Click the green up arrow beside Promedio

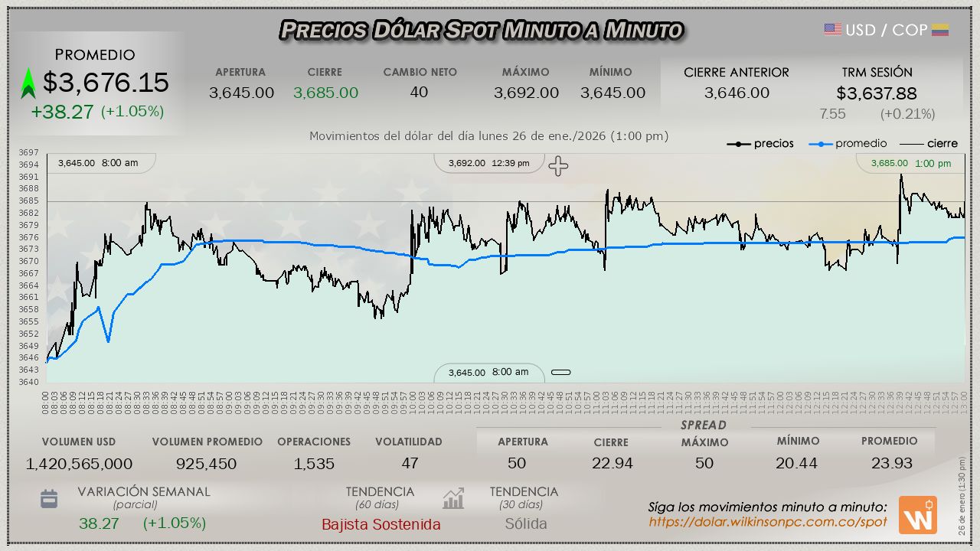(x=28, y=83)
